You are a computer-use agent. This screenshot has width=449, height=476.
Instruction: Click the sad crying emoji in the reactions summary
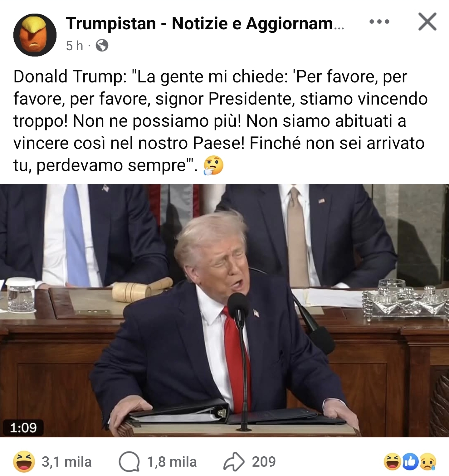click(x=428, y=462)
